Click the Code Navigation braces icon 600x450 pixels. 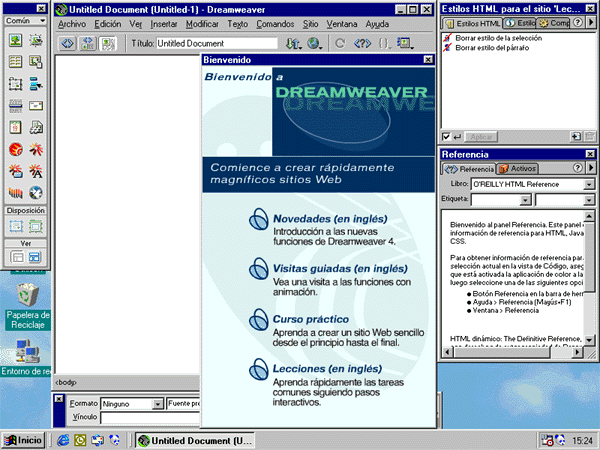tap(384, 43)
